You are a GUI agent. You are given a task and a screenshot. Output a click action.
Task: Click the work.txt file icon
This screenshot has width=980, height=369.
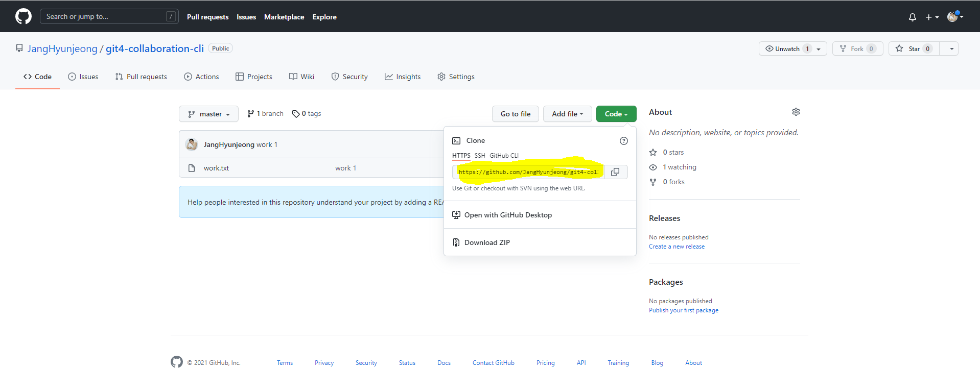click(192, 168)
